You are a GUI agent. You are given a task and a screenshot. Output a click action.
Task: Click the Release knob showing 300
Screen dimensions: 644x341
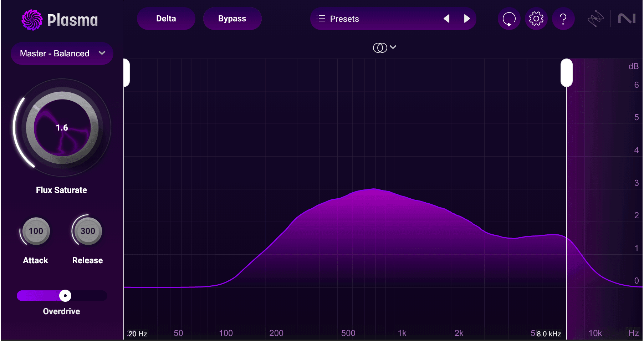tap(88, 231)
